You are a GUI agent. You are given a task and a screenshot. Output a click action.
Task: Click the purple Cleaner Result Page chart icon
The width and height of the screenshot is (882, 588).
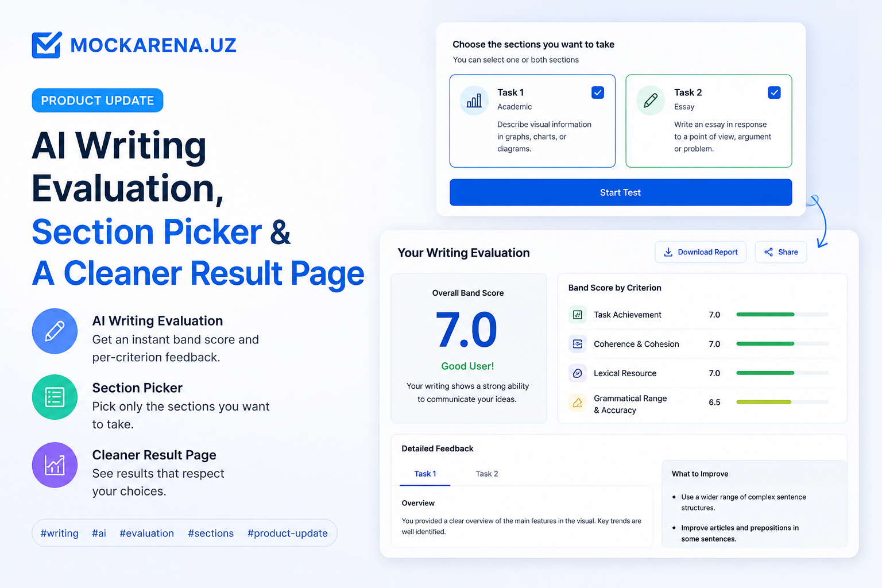click(55, 465)
